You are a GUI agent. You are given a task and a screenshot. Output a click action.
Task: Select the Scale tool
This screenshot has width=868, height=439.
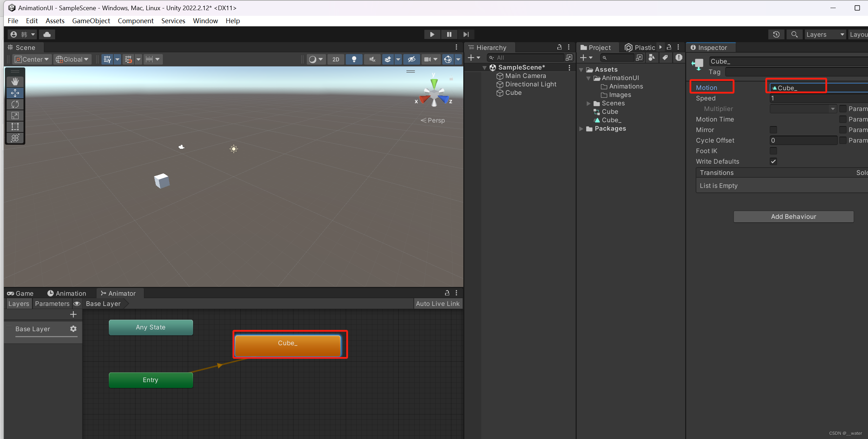tap(15, 116)
